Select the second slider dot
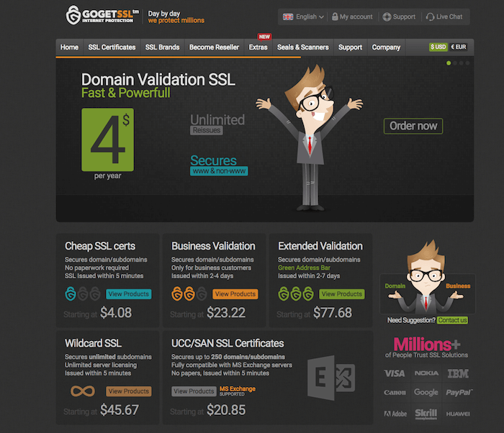 (455, 63)
